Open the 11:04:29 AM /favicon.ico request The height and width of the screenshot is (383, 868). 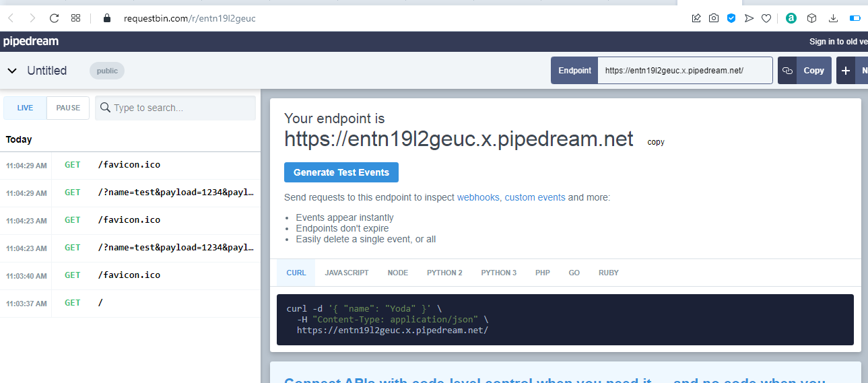tap(130, 165)
